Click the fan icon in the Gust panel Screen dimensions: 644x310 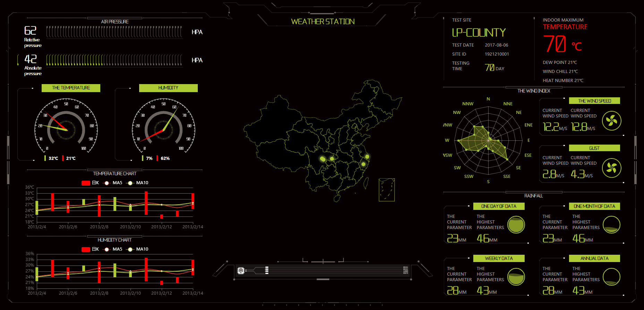coord(611,168)
